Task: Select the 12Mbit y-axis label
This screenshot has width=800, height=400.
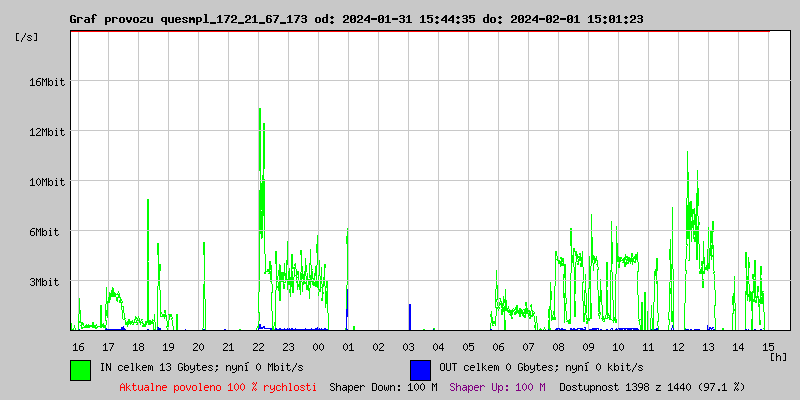Action: coord(46,132)
